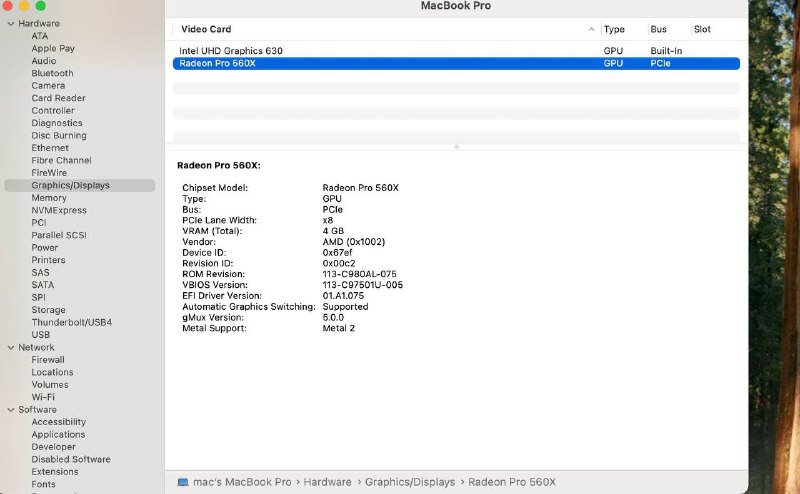
Task: Open the SPI entry
Action: pyautogui.click(x=38, y=298)
